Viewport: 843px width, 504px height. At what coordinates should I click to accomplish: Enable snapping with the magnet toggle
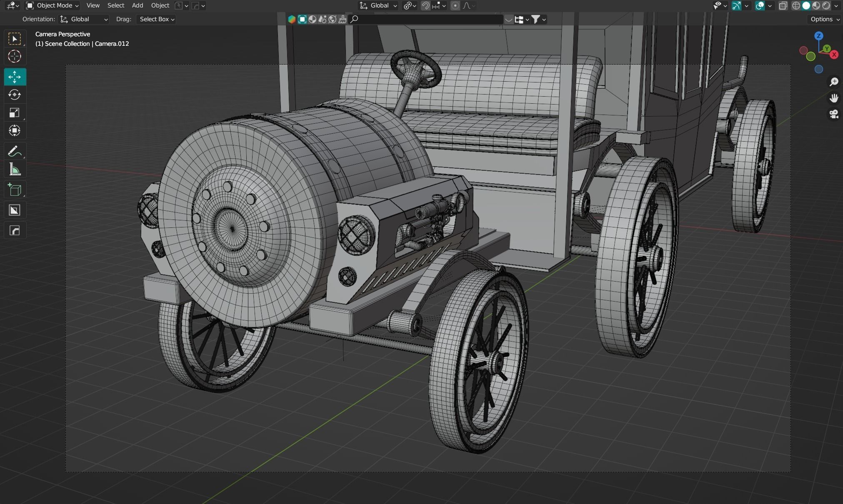click(425, 5)
